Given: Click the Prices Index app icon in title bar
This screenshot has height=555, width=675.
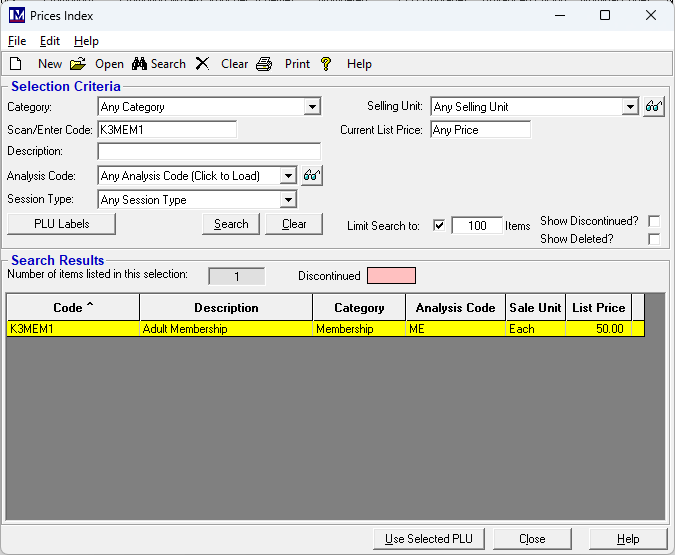Looking at the screenshot, I should (x=17, y=16).
